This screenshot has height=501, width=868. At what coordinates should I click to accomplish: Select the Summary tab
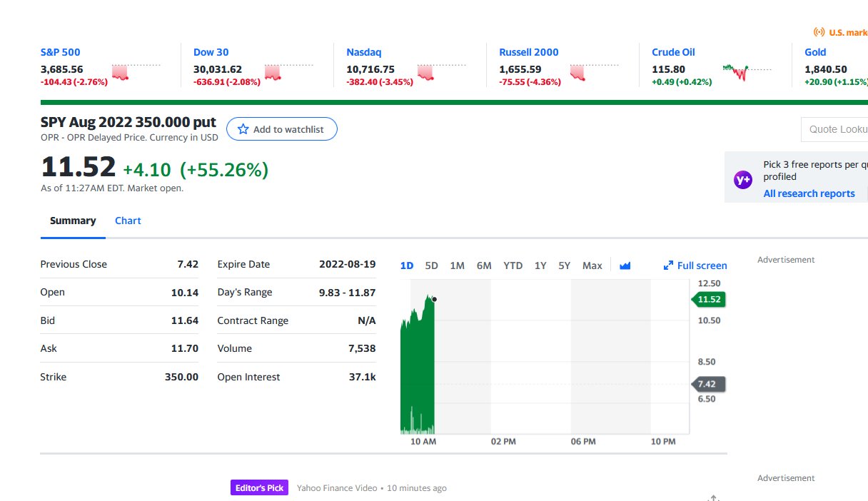coord(73,221)
